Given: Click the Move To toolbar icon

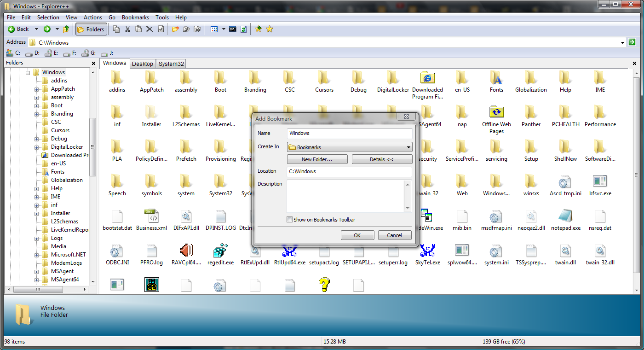Looking at the screenshot, I should (x=197, y=29).
